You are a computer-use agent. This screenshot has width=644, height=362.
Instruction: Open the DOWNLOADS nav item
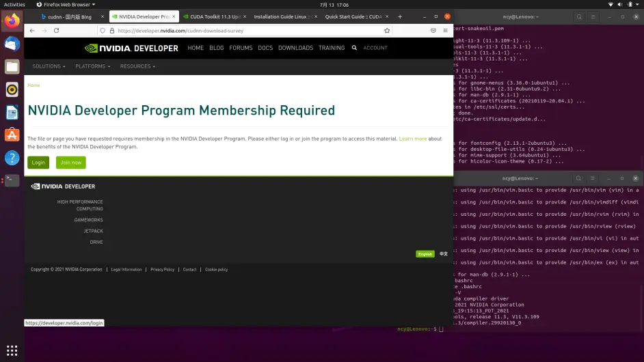(296, 48)
